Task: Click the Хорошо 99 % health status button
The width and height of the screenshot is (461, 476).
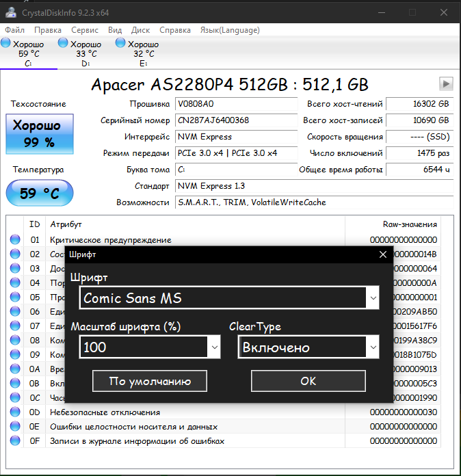Action: click(40, 134)
